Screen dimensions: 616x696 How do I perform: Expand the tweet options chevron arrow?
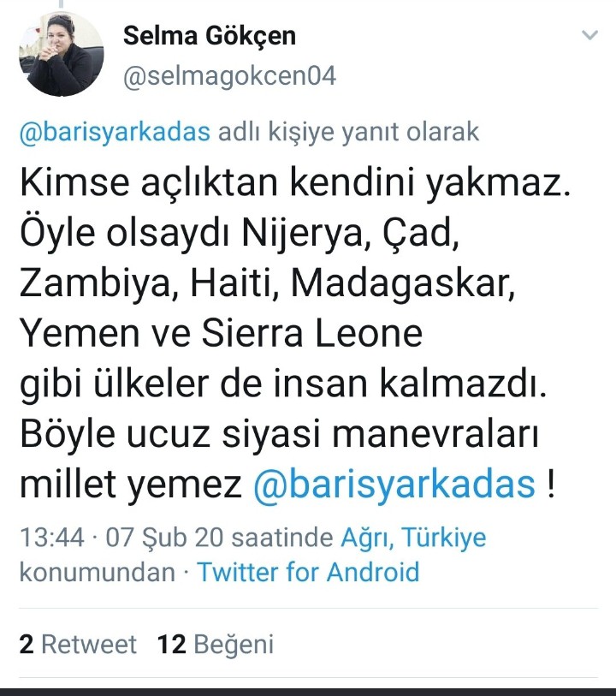pos(589,35)
